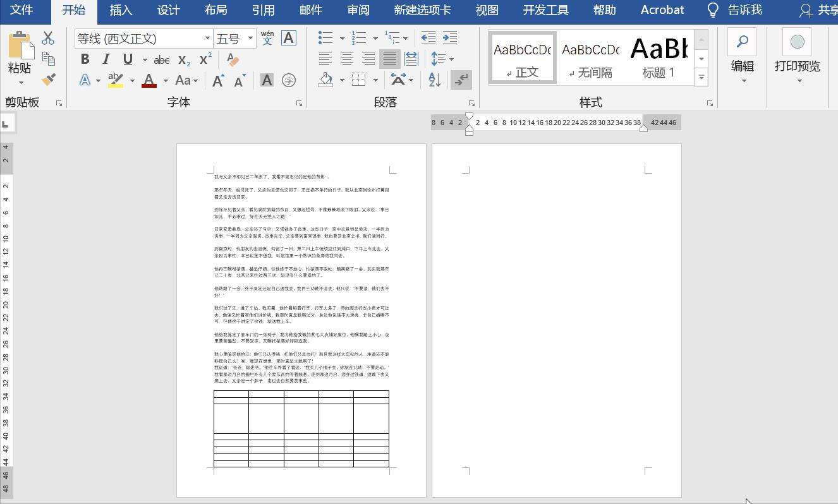The height and width of the screenshot is (504, 838).
Task: Click the Multilevel List icon
Action: click(x=392, y=38)
